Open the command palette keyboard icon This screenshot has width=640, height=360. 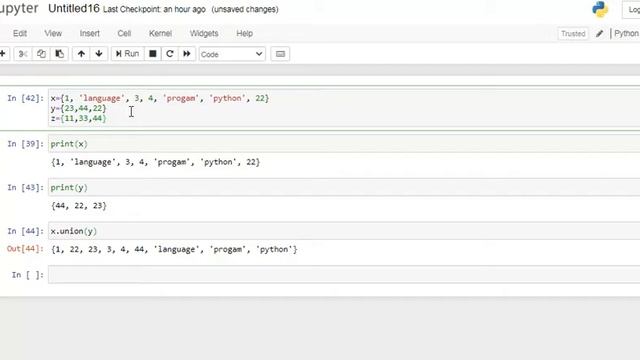(280, 54)
